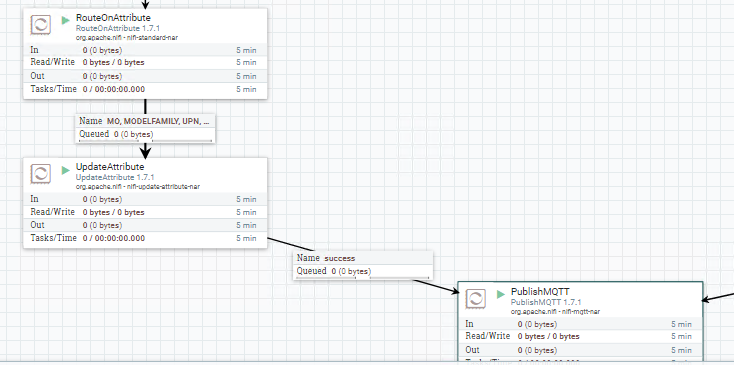Select the UpdateAttribute processor title

click(110, 167)
